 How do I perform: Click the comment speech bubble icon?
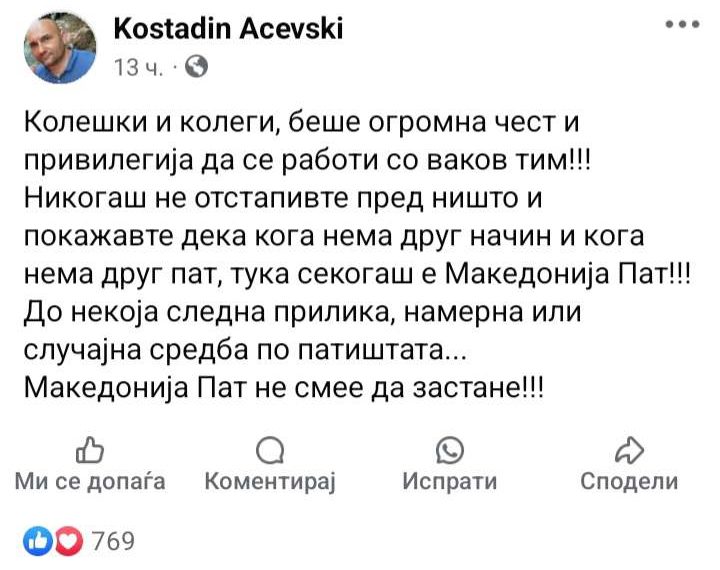pos(270,450)
